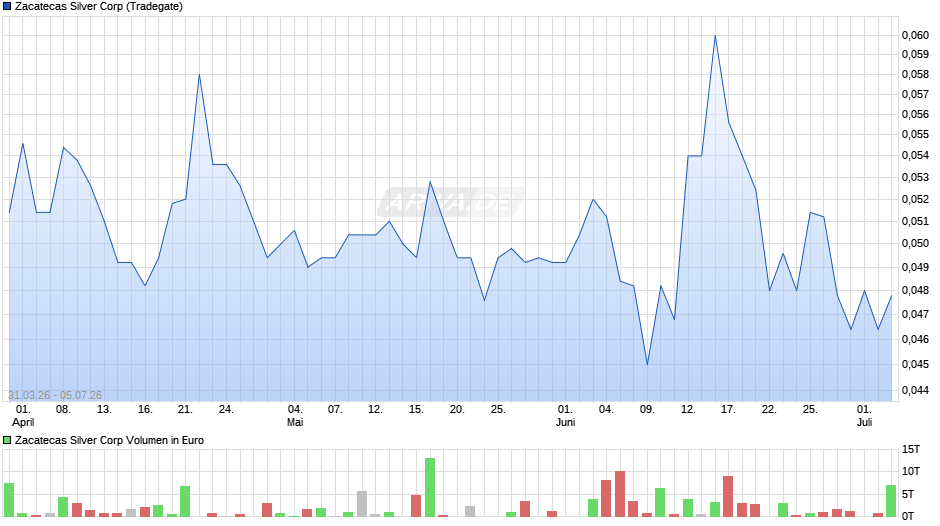Click the green volume bar at the far right
The width and height of the screenshot is (940, 526).
891,501
